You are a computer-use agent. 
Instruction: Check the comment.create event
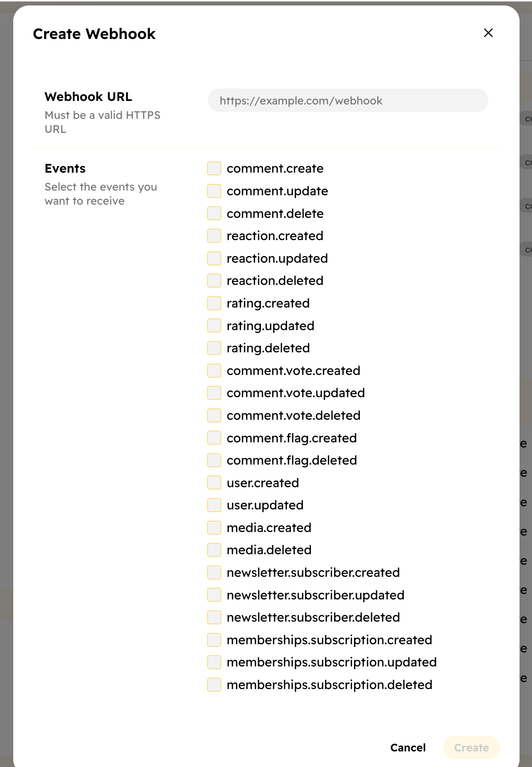pyautogui.click(x=214, y=168)
